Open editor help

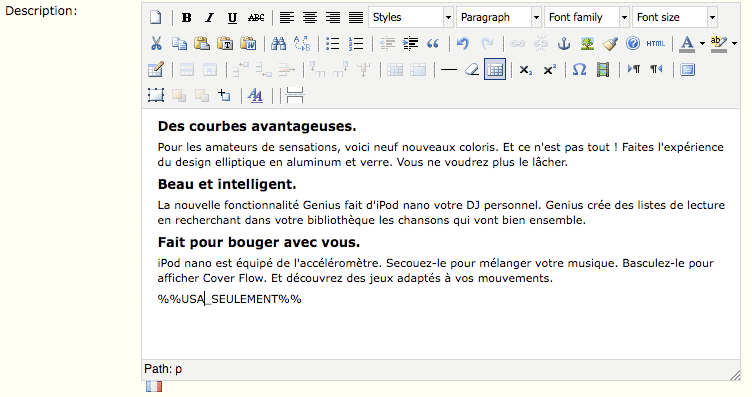click(x=633, y=44)
